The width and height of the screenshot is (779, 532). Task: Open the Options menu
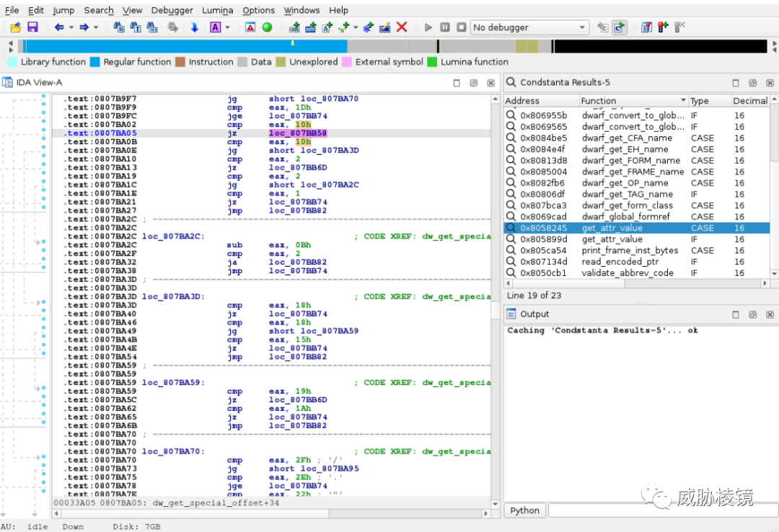(258, 10)
